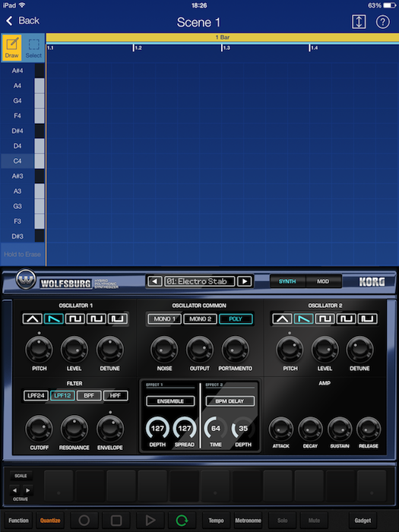Choose Oscillator 1 sawtooth waveform

click(54, 318)
